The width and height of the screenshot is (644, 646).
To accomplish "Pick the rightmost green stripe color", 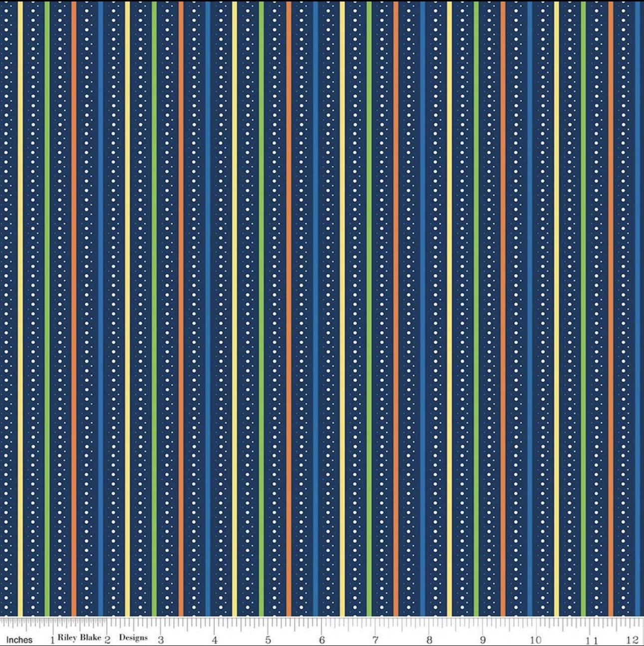I will (584, 300).
